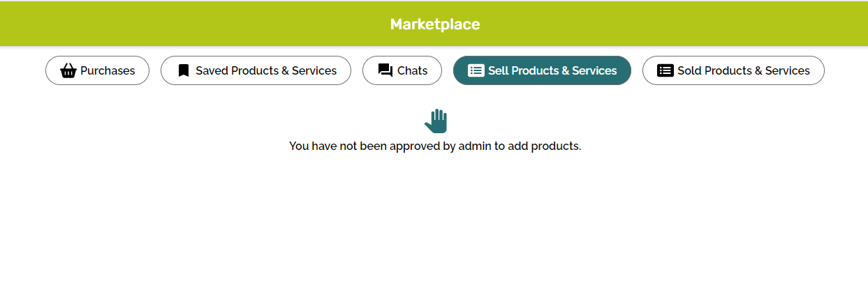Click the 'Saved Products & Services' text
Image resolution: width=868 pixels, height=288 pixels.
tap(266, 70)
